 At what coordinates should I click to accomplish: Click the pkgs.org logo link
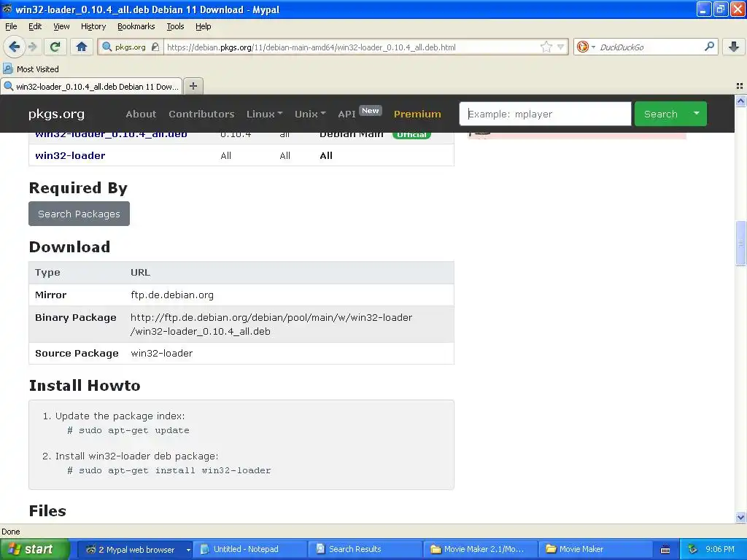[x=56, y=114]
